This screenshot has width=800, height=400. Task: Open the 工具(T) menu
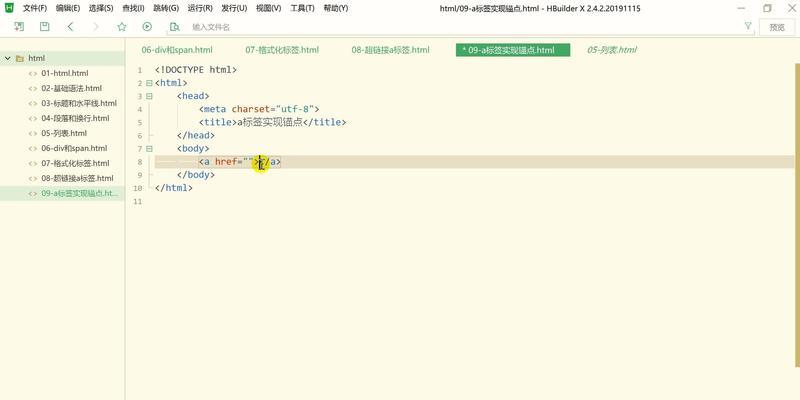(303, 8)
